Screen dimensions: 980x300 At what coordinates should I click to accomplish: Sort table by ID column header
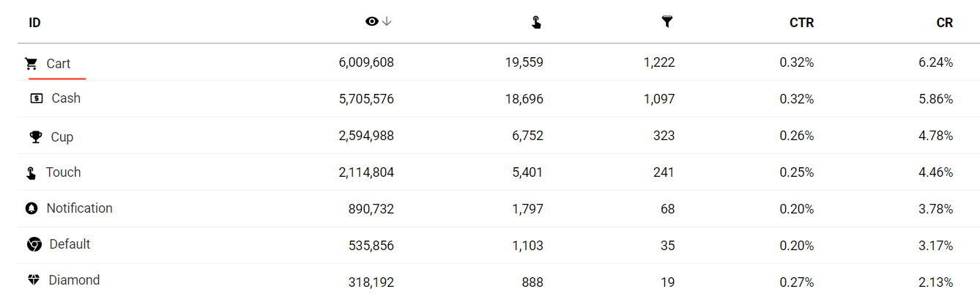tap(34, 23)
